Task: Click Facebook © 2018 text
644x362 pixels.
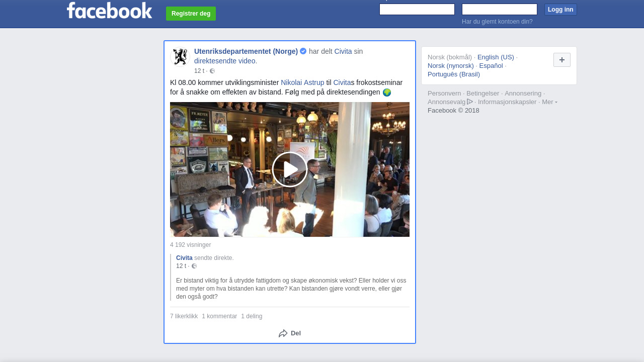Action: point(453,111)
